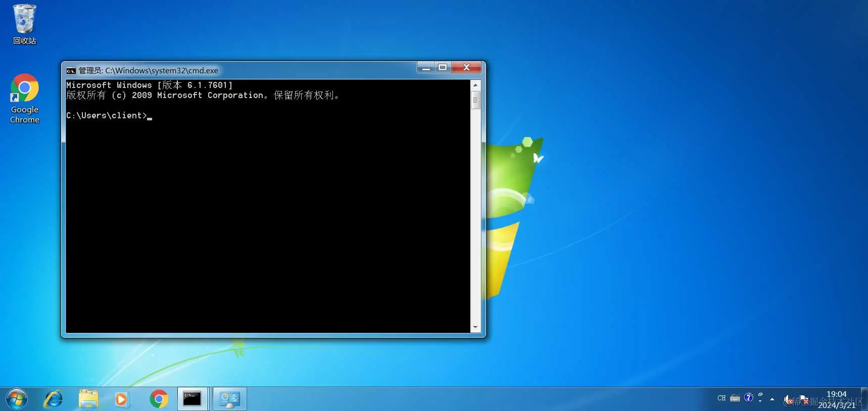Launch Internet Explorer from the taskbar
Screen dimensions: 868x411
53,399
